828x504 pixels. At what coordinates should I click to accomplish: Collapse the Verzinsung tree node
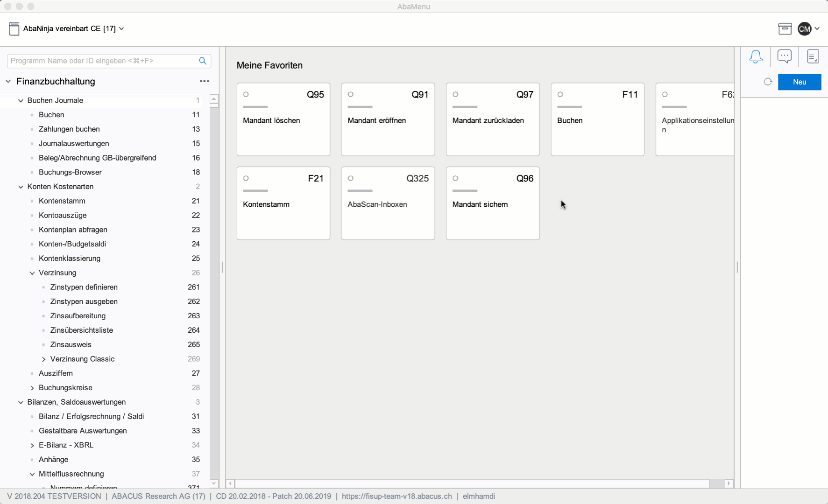coord(32,273)
